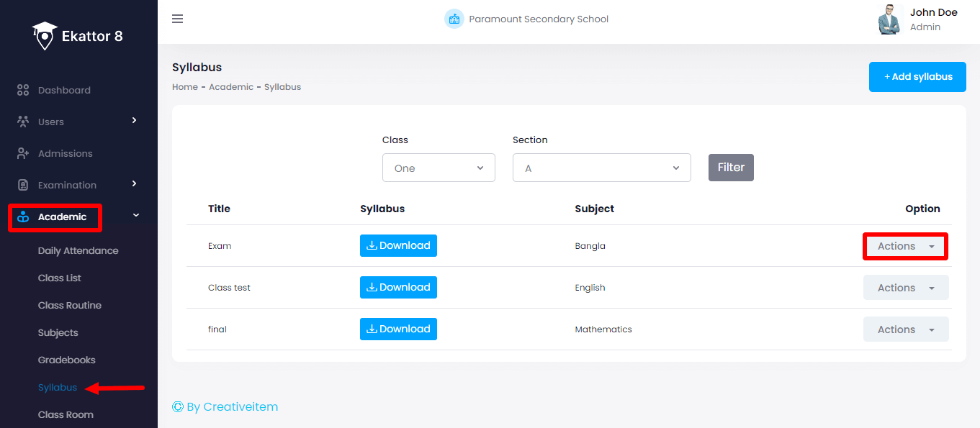Viewport: 980px width, 428px height.
Task: Open the Actions dropdown for Class test row
Action: (x=905, y=287)
